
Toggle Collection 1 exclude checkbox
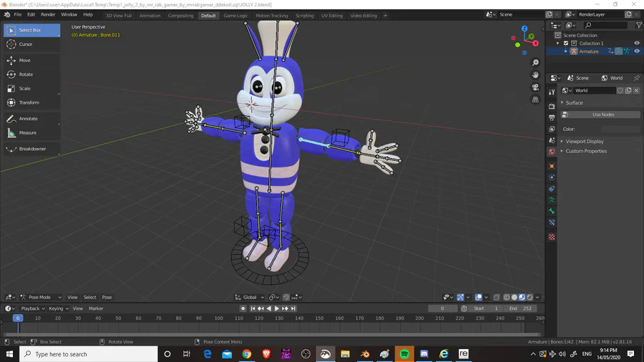[566, 43]
